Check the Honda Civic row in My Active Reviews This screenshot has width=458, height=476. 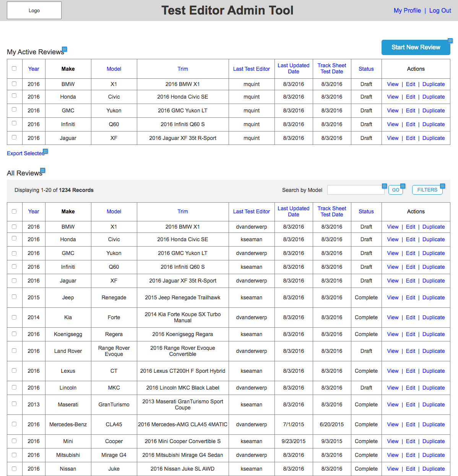pyautogui.click(x=14, y=96)
